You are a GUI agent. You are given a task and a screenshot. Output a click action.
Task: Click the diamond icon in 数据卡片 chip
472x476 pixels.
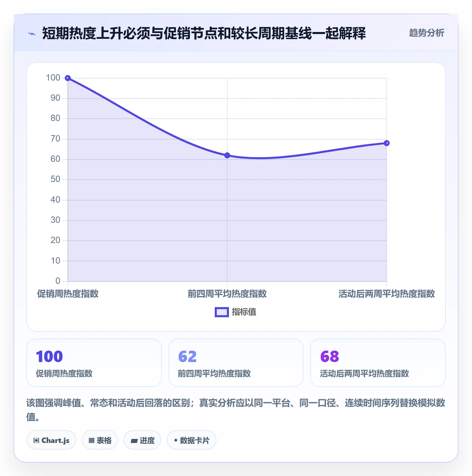coord(176,440)
